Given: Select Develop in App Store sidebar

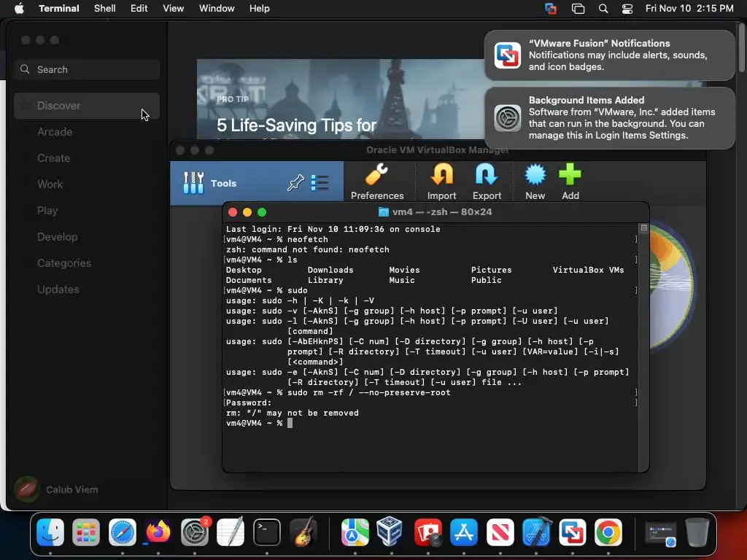Looking at the screenshot, I should pyautogui.click(x=87, y=237).
